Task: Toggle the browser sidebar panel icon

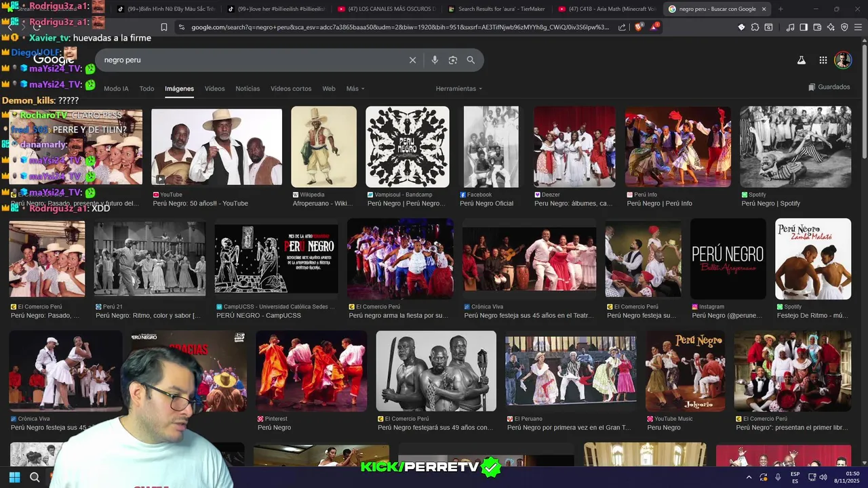Action: point(804,27)
